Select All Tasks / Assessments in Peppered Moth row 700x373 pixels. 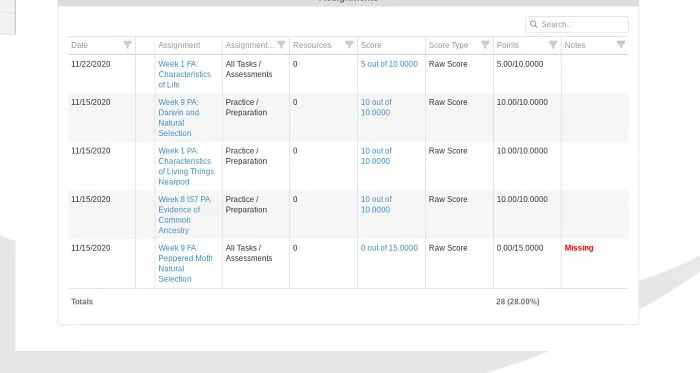coord(249,253)
